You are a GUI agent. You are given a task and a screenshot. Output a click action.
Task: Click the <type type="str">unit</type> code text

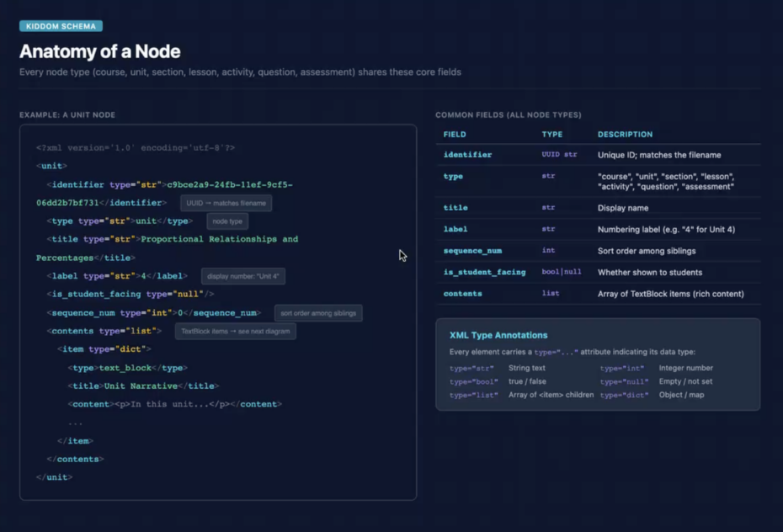120,221
